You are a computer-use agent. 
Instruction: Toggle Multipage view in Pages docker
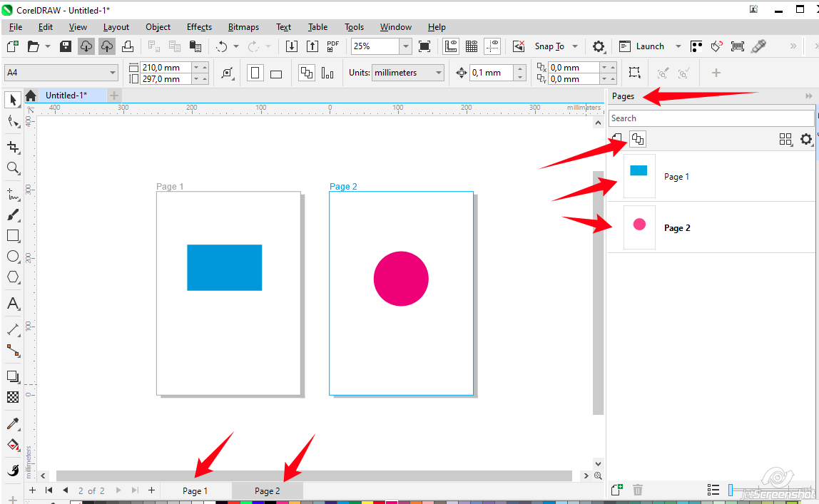pyautogui.click(x=638, y=139)
